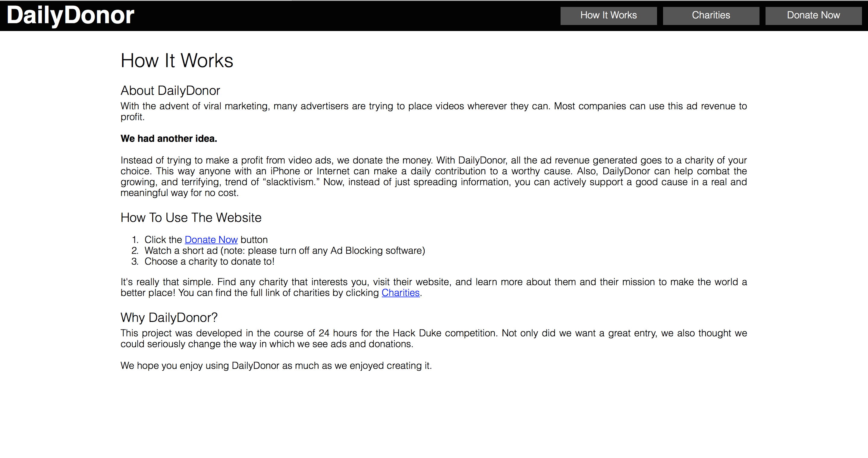This screenshot has height=458, width=868.
Task: Open the How It Works nav button
Action: (608, 15)
